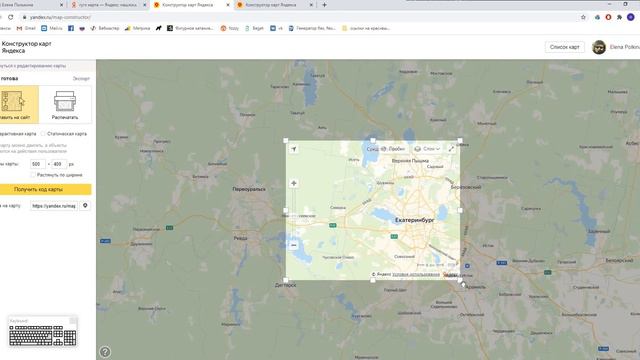The width and height of the screenshot is (640, 360).
Task: Toggle the 'Пробки' traffic button on map
Action: [x=393, y=149]
